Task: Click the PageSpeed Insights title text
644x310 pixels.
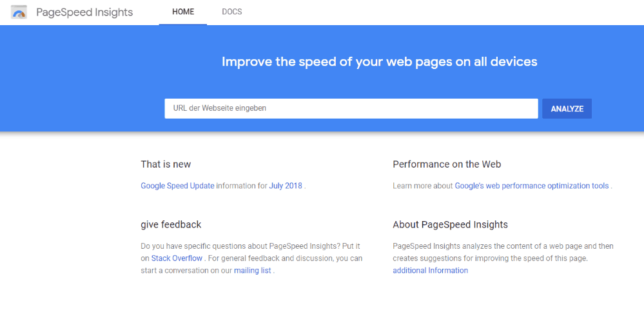Action: click(84, 12)
